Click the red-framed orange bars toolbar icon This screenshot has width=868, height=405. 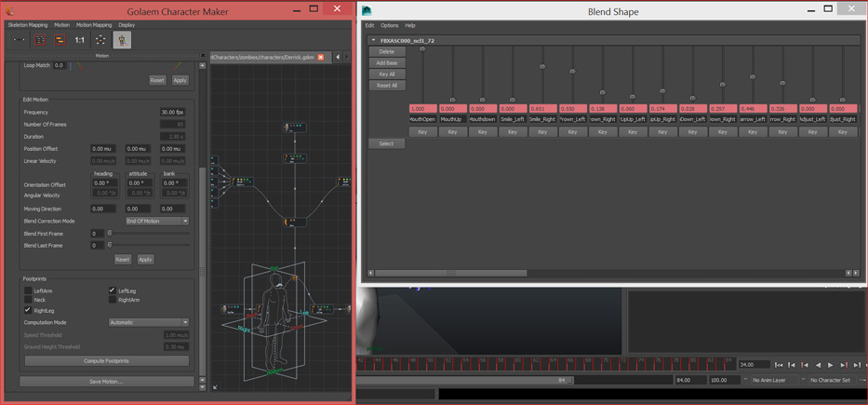[x=60, y=40]
